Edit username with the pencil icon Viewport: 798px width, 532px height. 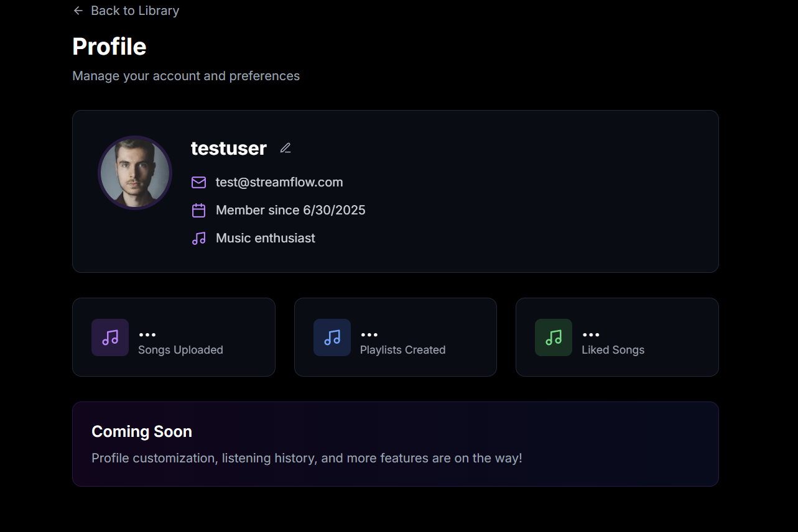click(285, 148)
